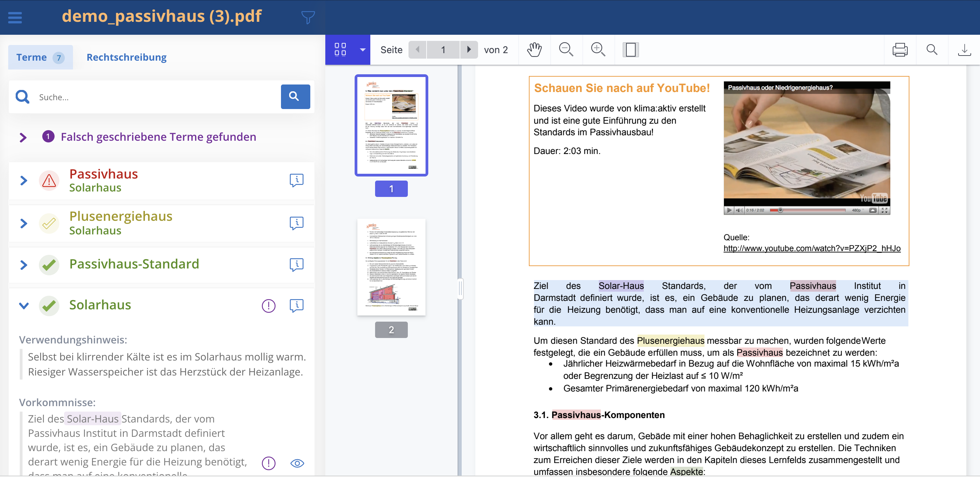Download the PDF file
Viewport: 980px width, 477px height.
[964, 50]
